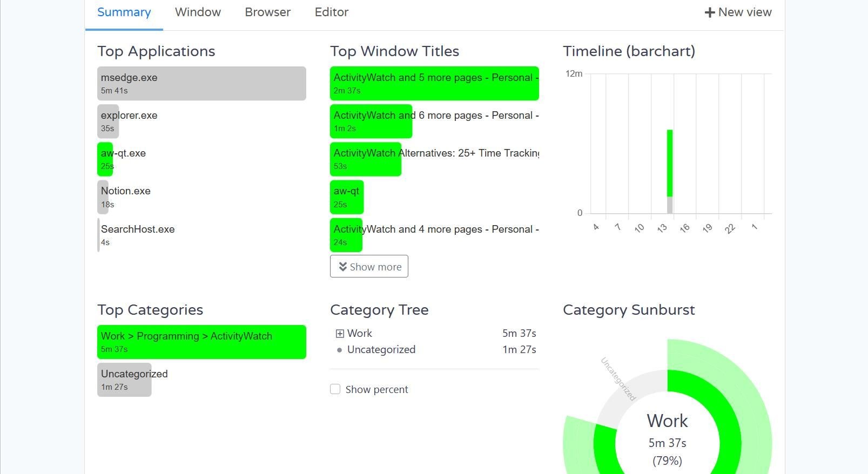Switch to the Summary tab
This screenshot has height=474, width=868.
pos(124,12)
